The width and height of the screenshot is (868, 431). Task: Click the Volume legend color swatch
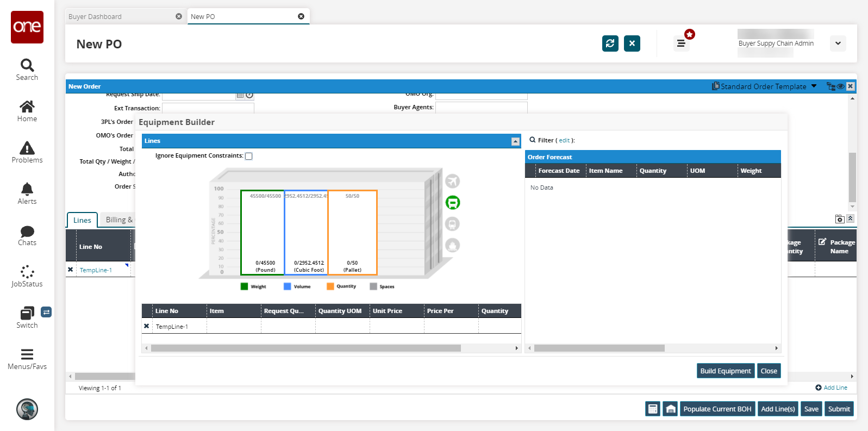tap(288, 286)
